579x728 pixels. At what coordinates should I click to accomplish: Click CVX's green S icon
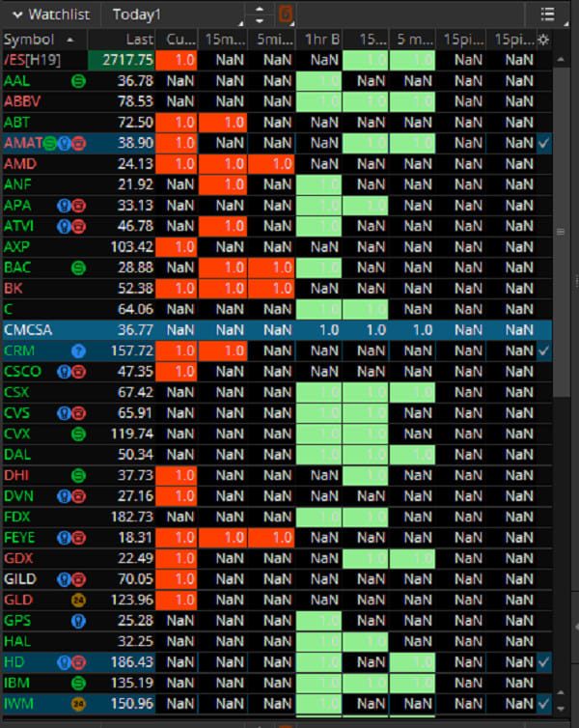coord(78,434)
